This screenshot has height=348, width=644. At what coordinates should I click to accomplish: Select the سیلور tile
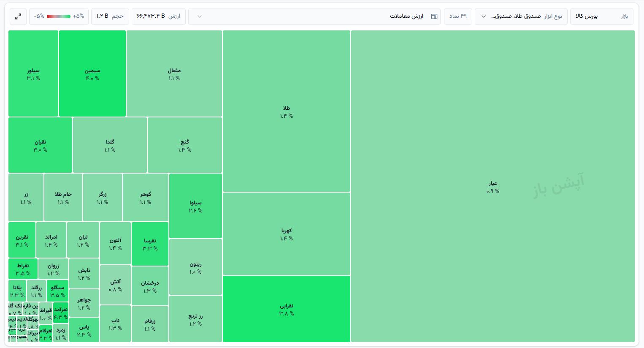pyautogui.click(x=33, y=73)
